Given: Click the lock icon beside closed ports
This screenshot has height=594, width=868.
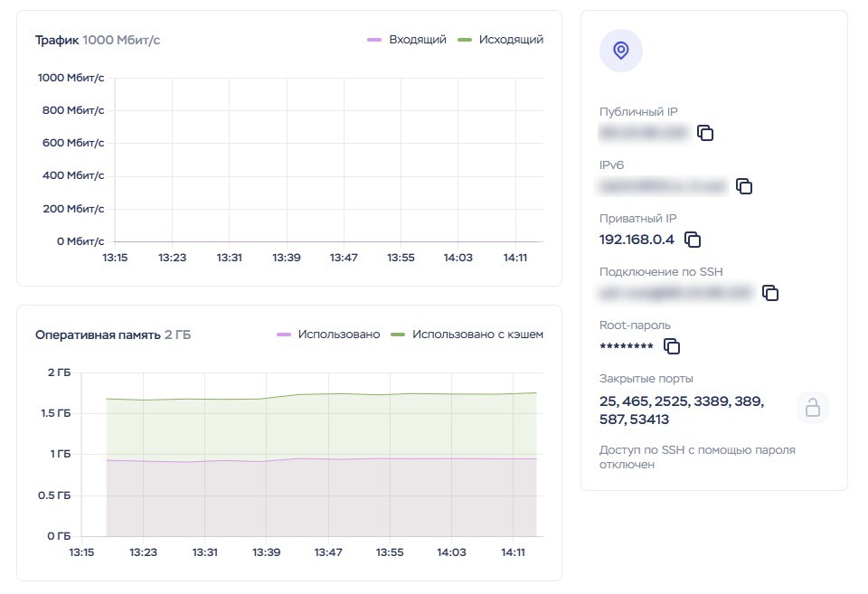Looking at the screenshot, I should point(813,408).
